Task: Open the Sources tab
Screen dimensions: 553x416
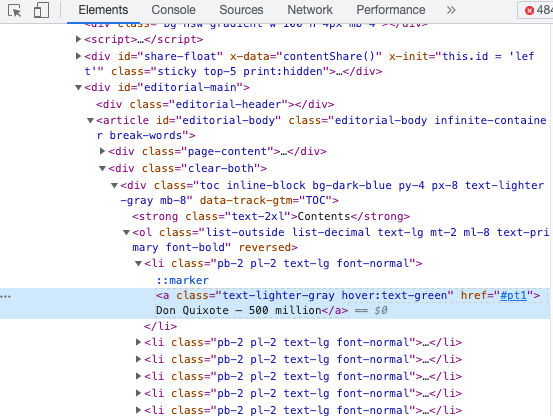Action: point(241,10)
